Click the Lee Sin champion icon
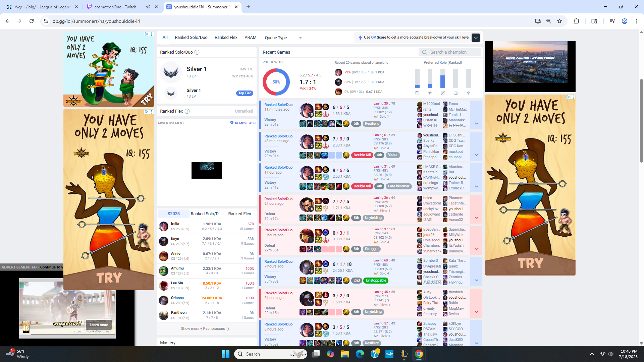 click(x=164, y=285)
